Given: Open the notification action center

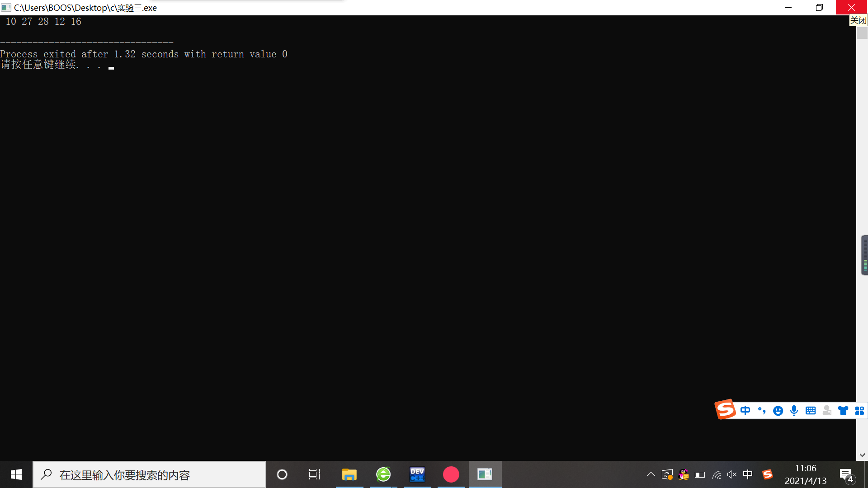Looking at the screenshot, I should (846, 474).
